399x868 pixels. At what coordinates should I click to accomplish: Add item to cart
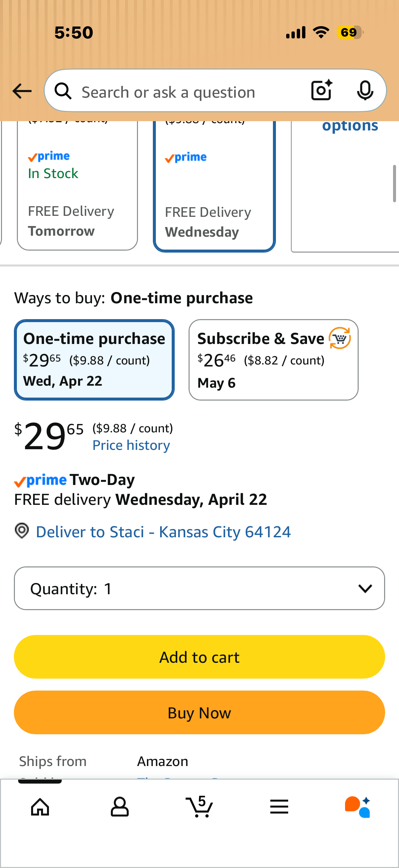pos(199,657)
